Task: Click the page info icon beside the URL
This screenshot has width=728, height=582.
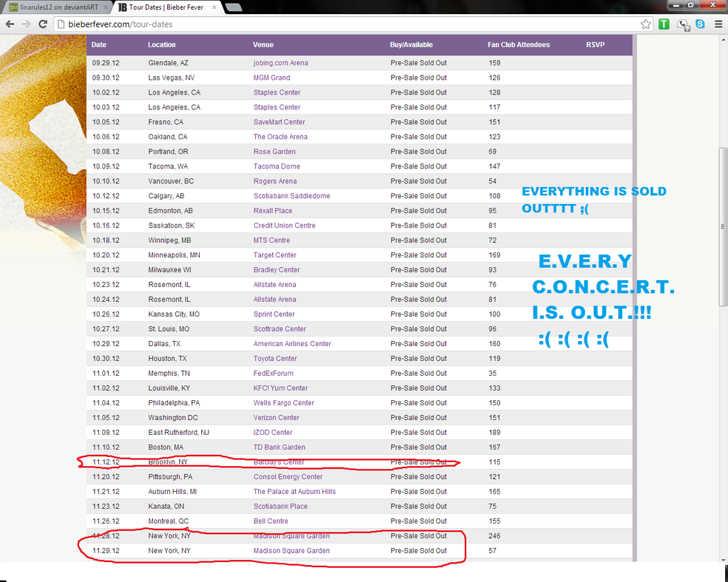Action: [60, 24]
